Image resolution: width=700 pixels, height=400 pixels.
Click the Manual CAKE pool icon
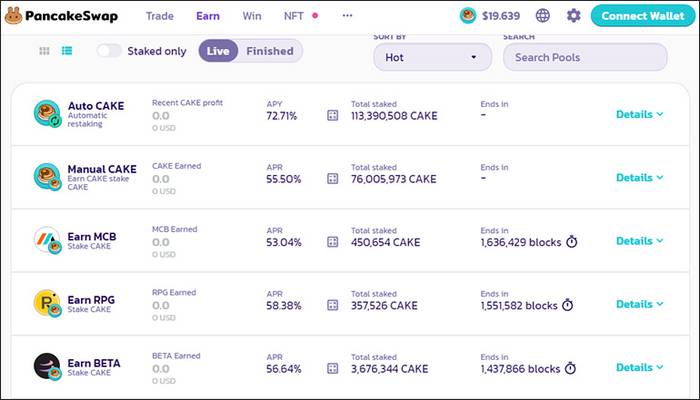coord(47,177)
